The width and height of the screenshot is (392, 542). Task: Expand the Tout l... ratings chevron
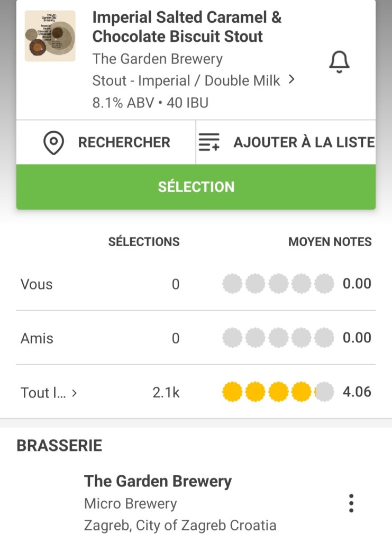[75, 393]
